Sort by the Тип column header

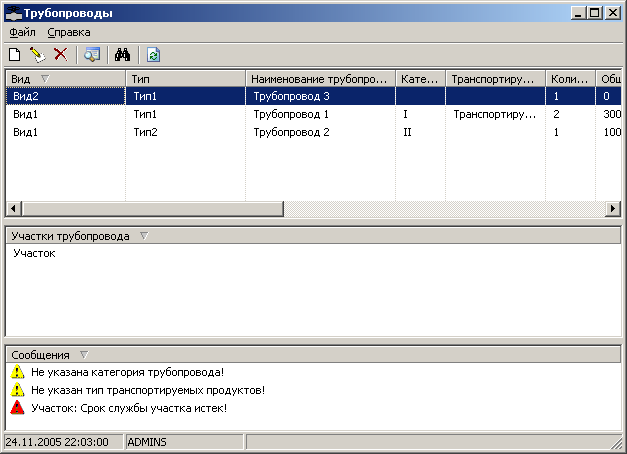pyautogui.click(x=185, y=78)
